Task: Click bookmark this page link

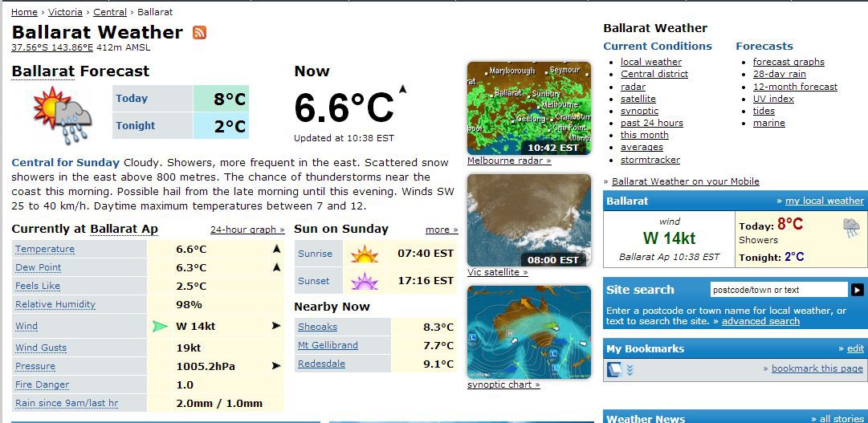Action: coord(817,368)
